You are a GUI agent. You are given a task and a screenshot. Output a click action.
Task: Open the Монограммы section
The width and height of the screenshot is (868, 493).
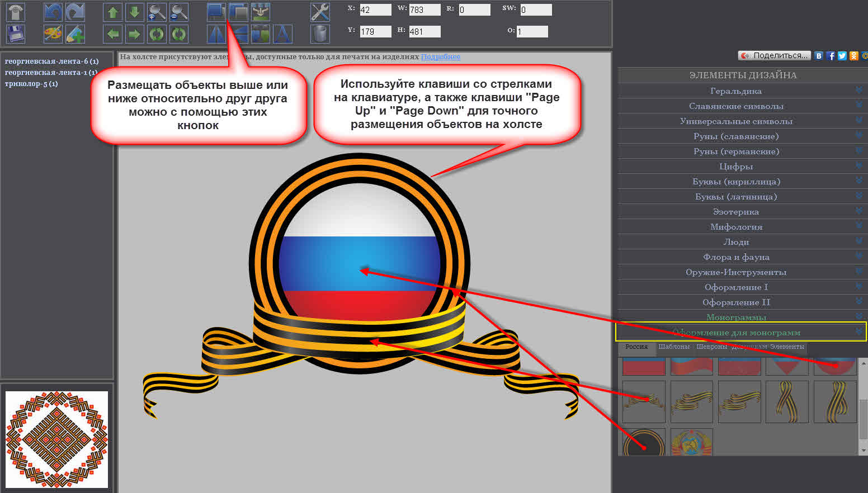[x=743, y=317]
